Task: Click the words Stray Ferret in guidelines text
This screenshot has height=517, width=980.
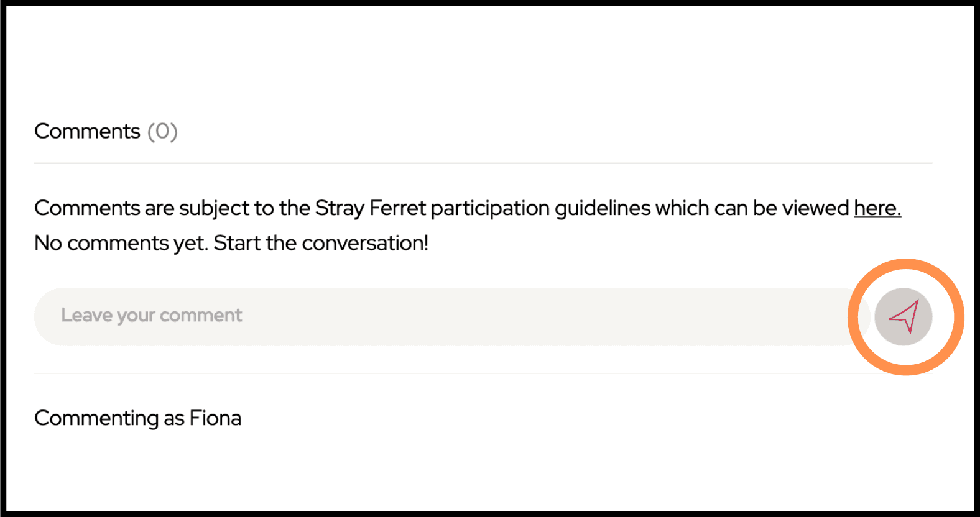Action: click(x=371, y=208)
